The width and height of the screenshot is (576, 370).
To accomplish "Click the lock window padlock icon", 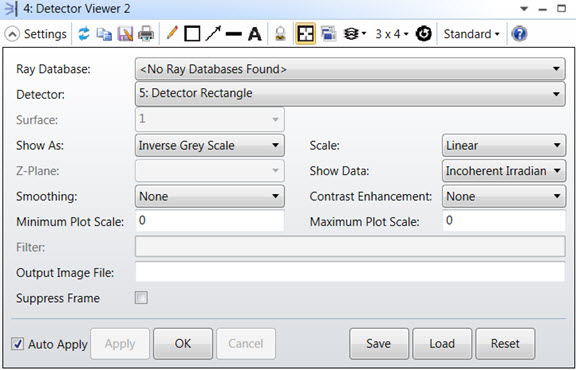I will coord(280,34).
